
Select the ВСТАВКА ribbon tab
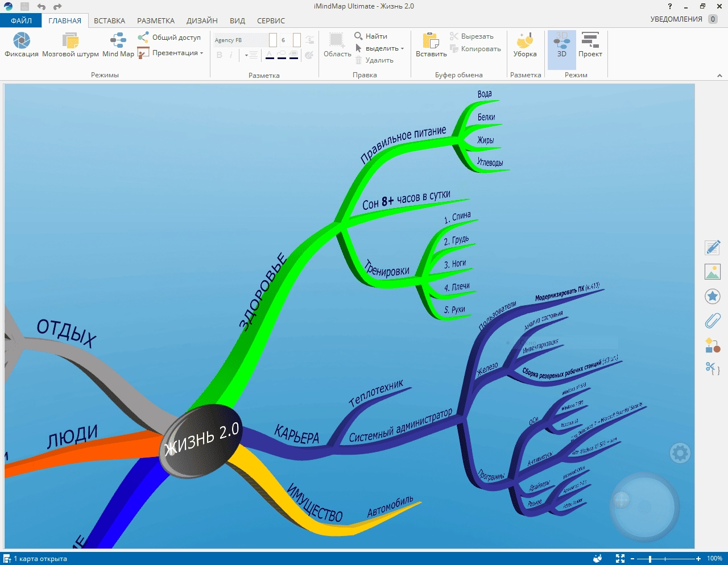pos(109,20)
